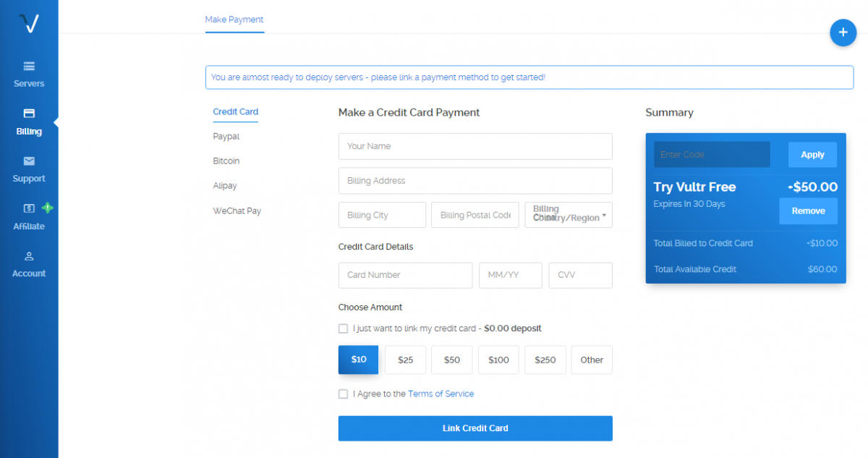Click the Expires In 30 Days text
Viewport: 868px width, 458px height.
pyautogui.click(x=689, y=204)
